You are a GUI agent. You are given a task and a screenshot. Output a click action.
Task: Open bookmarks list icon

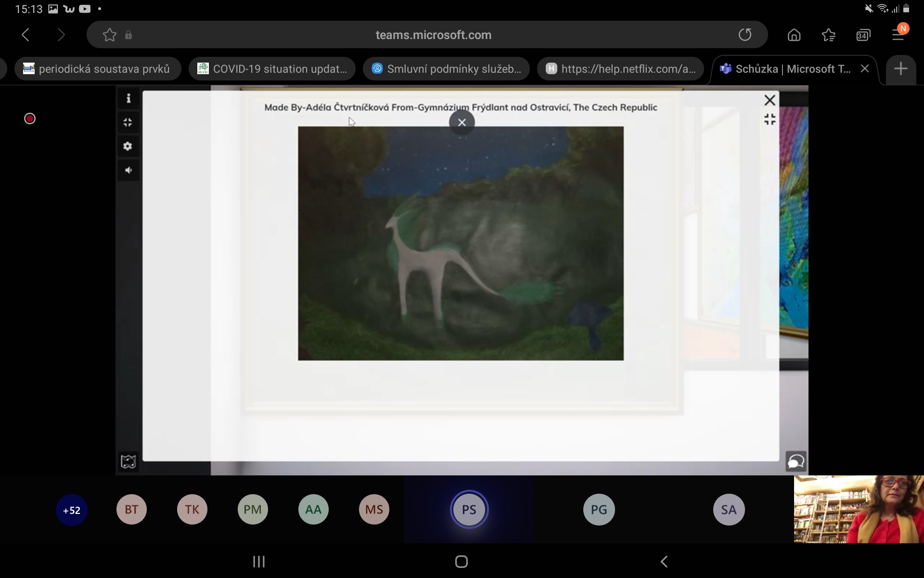tap(829, 35)
